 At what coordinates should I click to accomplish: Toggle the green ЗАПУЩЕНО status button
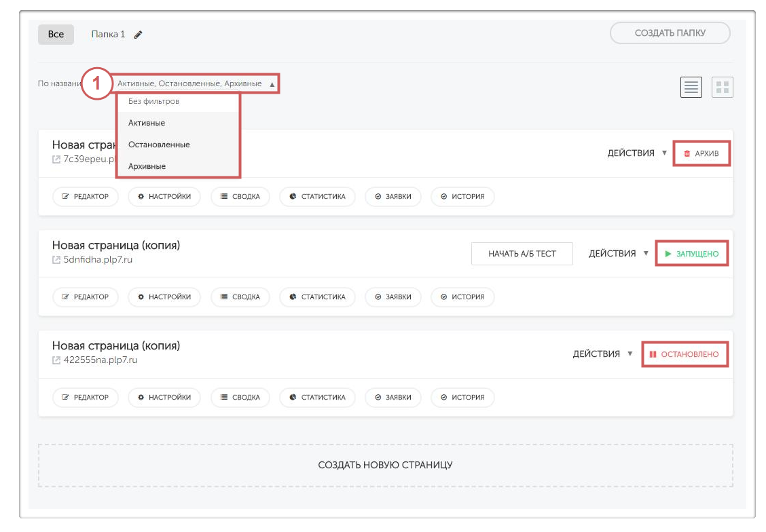691,254
